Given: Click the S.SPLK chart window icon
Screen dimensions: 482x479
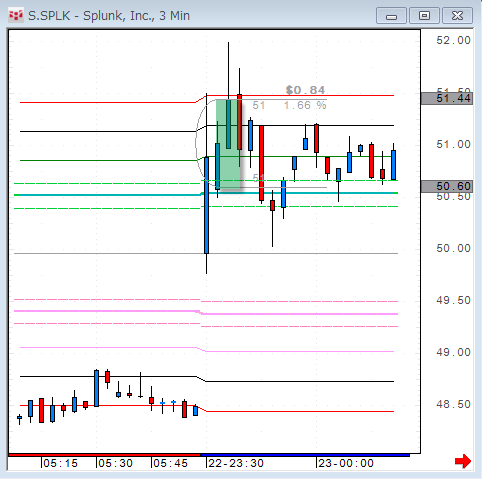Looking at the screenshot, I should (x=16, y=15).
